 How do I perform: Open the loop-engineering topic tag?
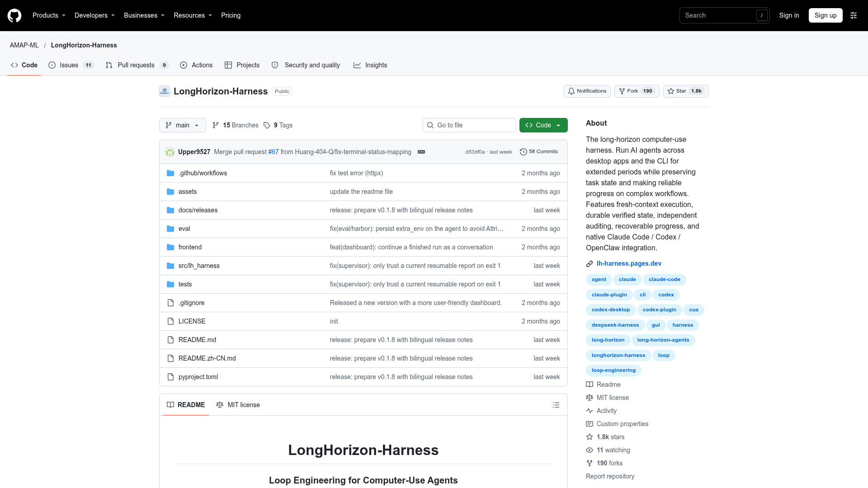coord(613,371)
